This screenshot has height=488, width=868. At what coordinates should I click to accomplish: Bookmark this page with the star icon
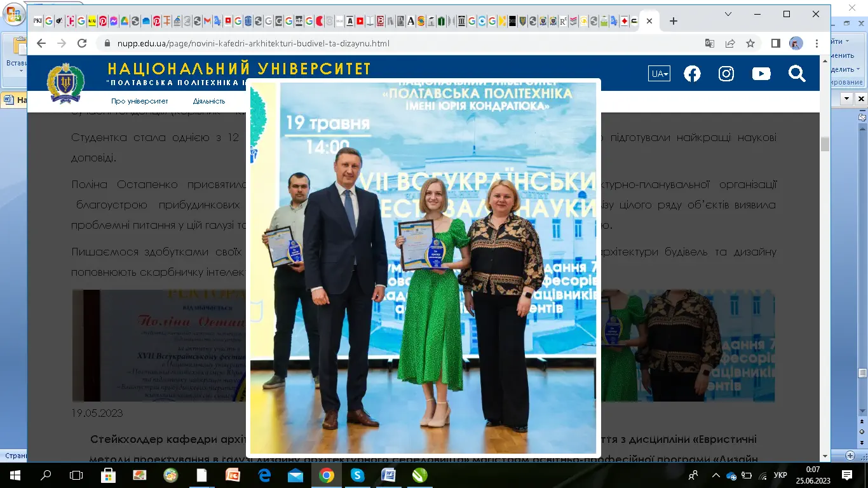pyautogui.click(x=750, y=43)
